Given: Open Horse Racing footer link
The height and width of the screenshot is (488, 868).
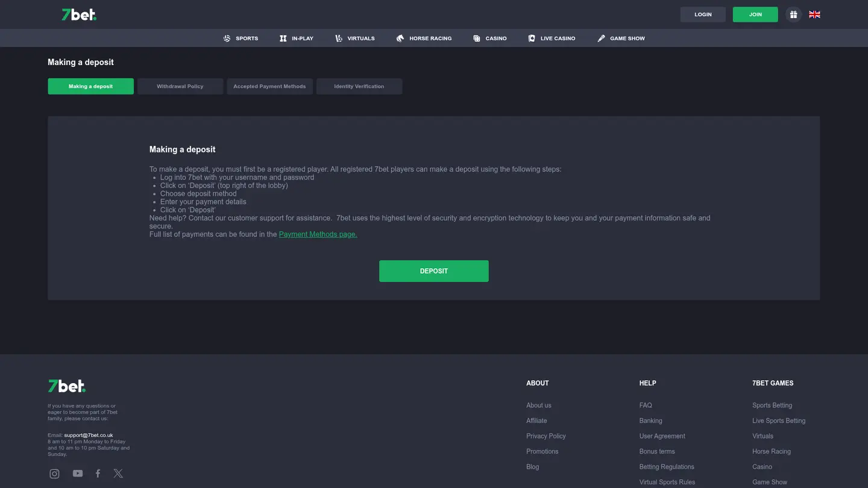Looking at the screenshot, I should tap(772, 451).
